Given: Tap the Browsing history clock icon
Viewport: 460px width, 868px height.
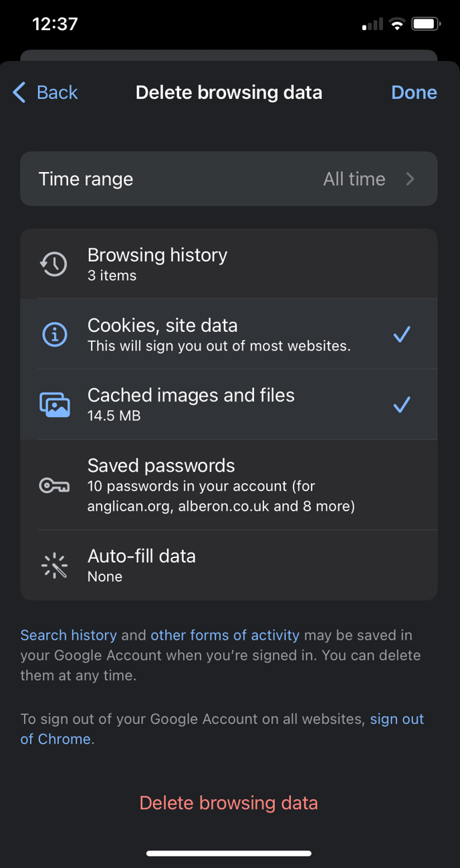Looking at the screenshot, I should [x=53, y=264].
